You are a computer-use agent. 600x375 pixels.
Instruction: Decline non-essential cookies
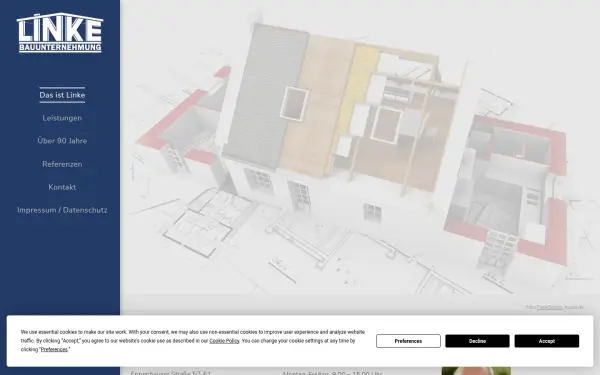click(477, 341)
